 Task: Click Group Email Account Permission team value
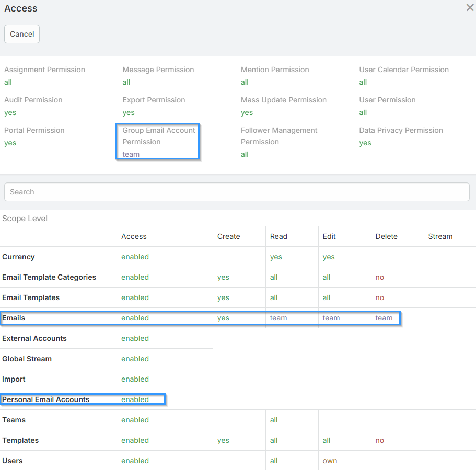[131, 154]
